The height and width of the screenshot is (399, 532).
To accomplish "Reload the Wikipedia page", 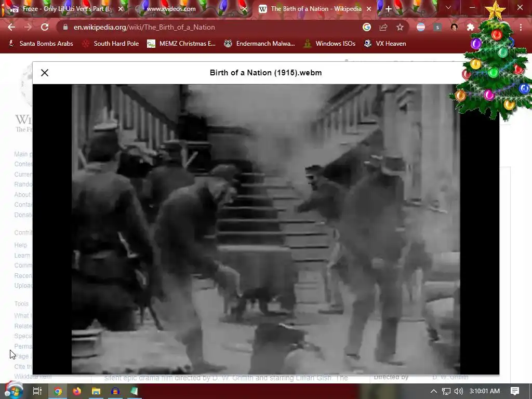I will click(x=45, y=27).
